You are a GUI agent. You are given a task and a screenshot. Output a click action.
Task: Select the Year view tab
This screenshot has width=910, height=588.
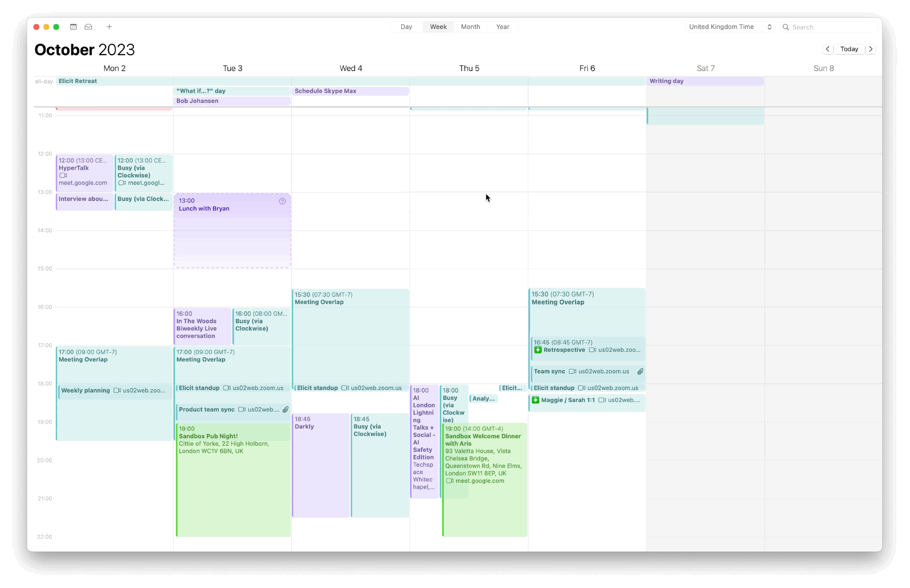point(502,26)
